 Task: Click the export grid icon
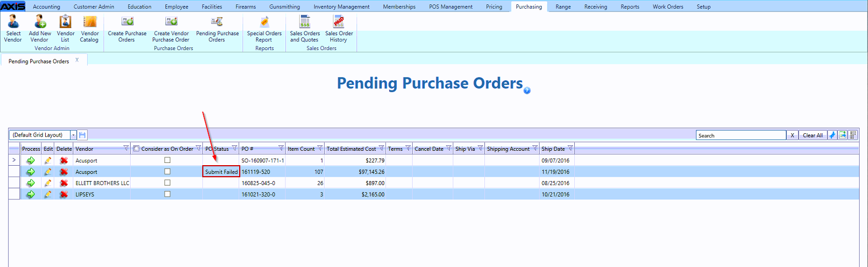click(x=843, y=135)
